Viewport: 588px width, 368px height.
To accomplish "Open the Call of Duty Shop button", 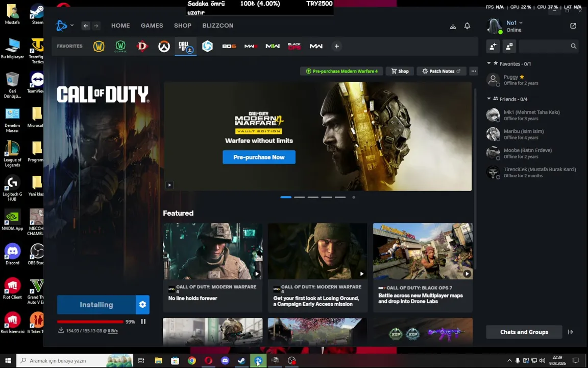I will click(x=400, y=71).
